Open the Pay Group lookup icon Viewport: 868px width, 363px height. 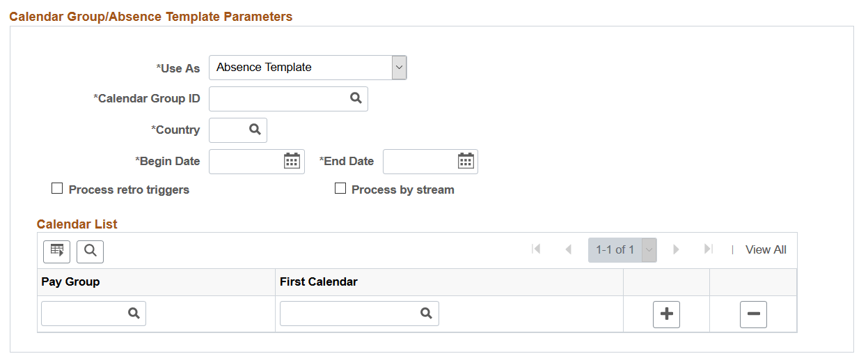[x=134, y=314]
